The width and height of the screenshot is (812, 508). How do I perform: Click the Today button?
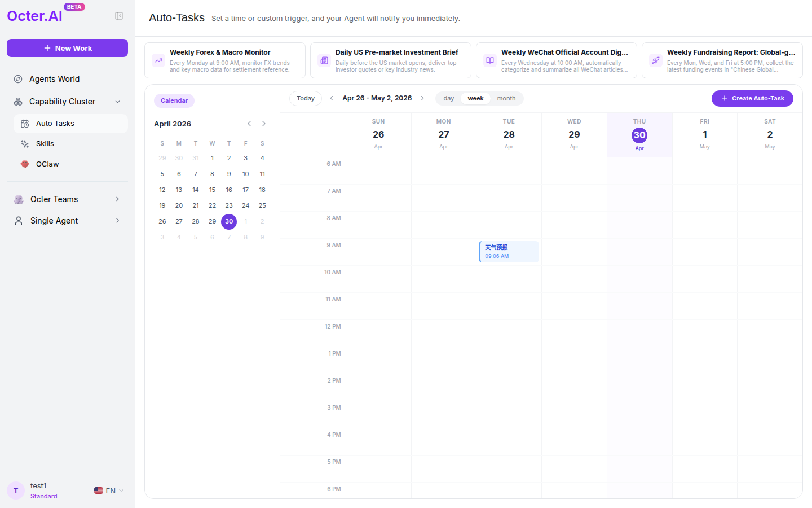306,98
